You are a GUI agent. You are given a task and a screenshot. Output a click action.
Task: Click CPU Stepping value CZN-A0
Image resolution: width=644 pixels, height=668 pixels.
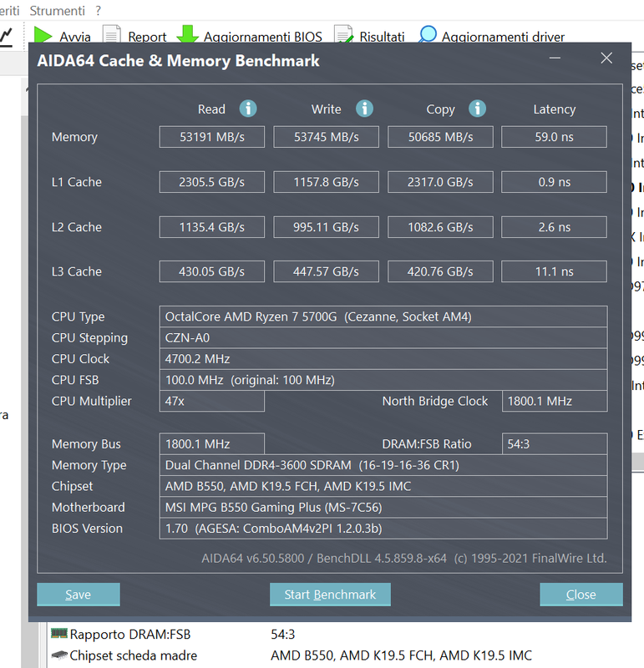pos(383,338)
